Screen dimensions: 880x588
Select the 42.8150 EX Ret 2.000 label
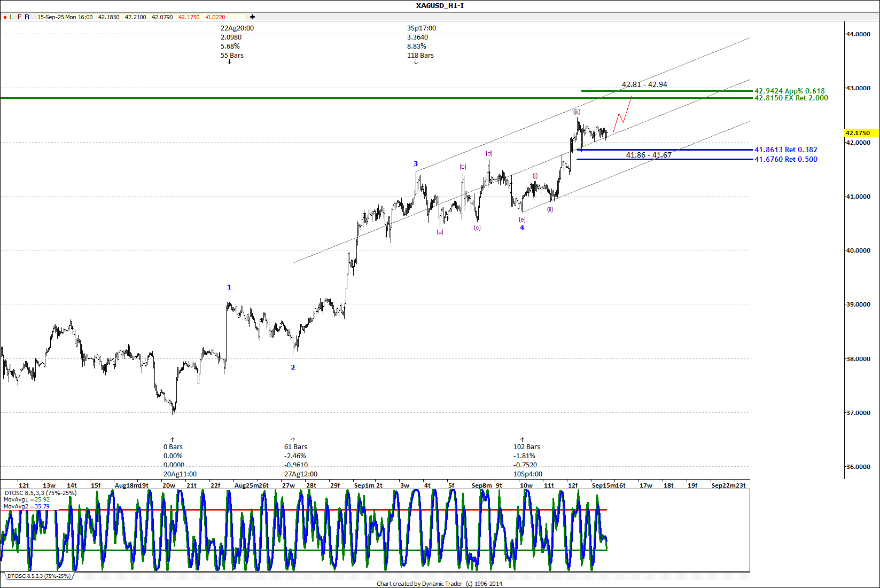pos(791,98)
